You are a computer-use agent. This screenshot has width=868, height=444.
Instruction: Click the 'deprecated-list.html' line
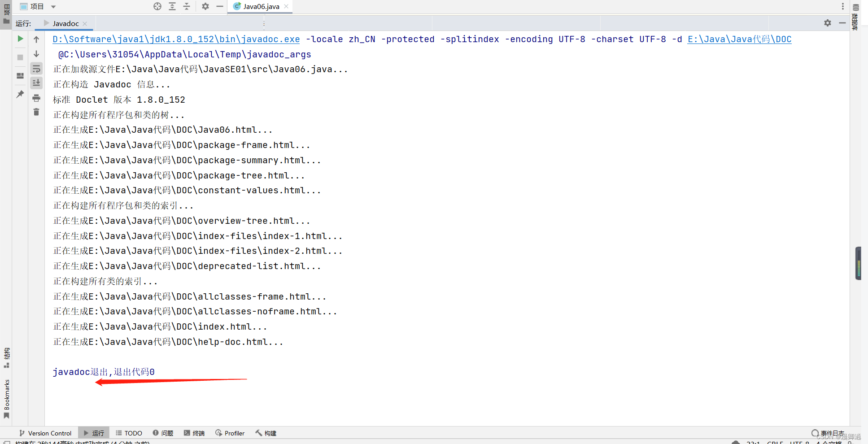pyautogui.click(x=187, y=266)
